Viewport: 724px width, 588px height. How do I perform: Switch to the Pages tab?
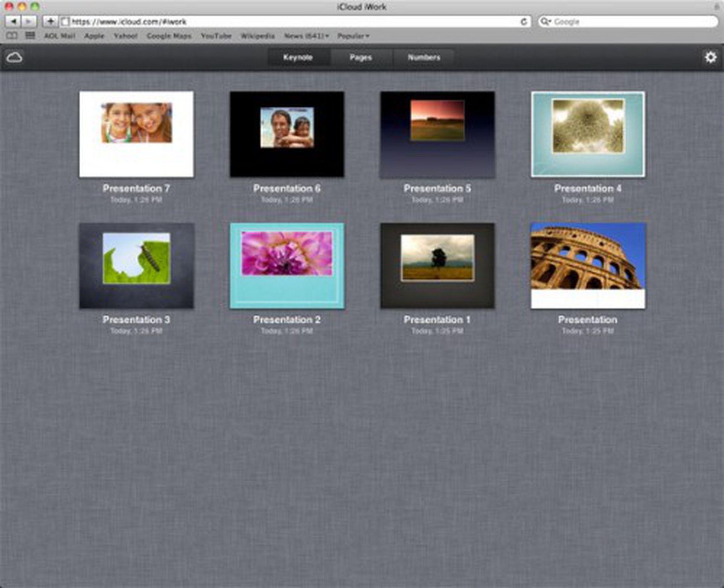[361, 57]
